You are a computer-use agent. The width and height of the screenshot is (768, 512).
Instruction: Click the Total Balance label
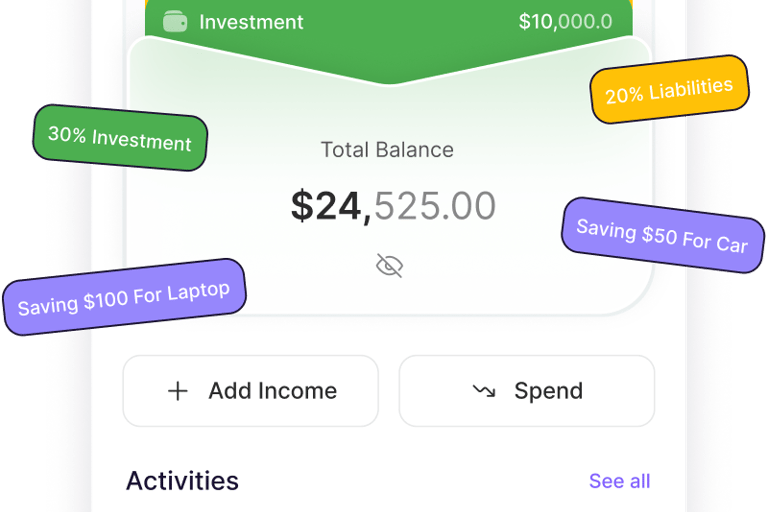tap(387, 150)
